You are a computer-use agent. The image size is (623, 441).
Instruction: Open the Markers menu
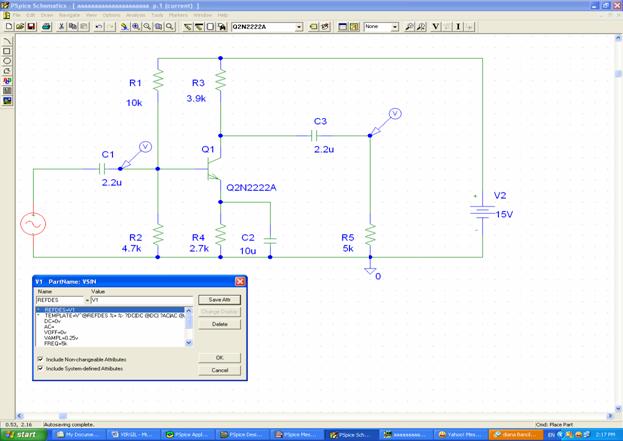pos(178,15)
